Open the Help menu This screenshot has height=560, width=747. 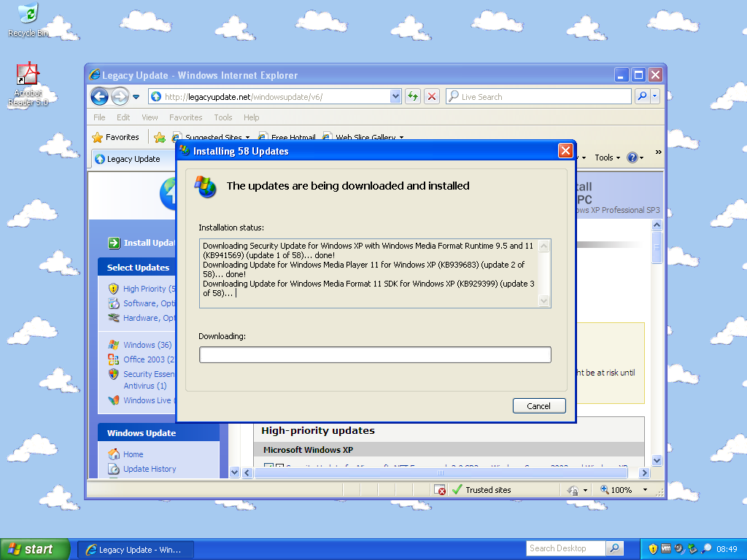[251, 117]
